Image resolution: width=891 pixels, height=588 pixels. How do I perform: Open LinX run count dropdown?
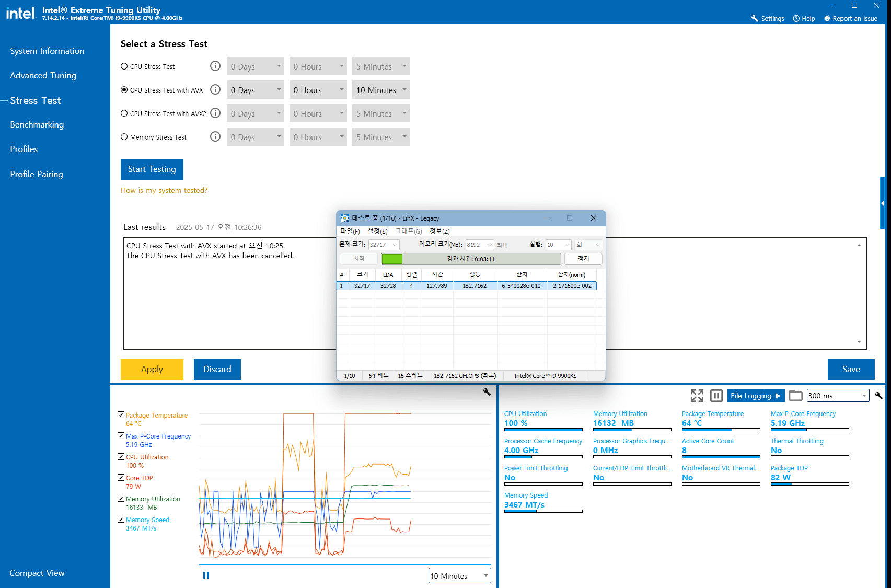(559, 245)
